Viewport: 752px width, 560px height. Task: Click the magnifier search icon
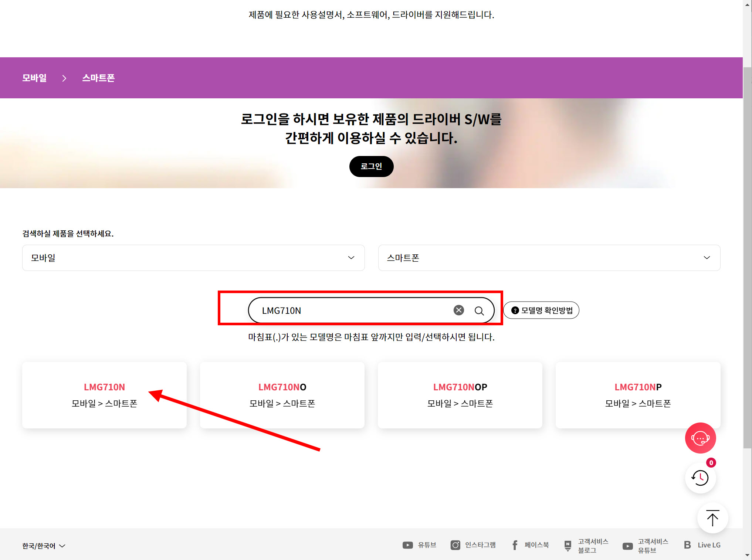(479, 310)
